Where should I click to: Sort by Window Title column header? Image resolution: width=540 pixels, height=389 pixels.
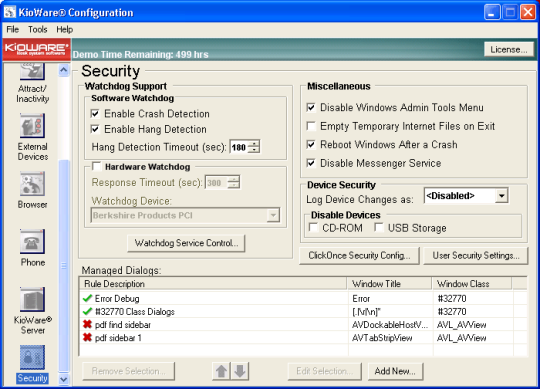click(x=390, y=284)
